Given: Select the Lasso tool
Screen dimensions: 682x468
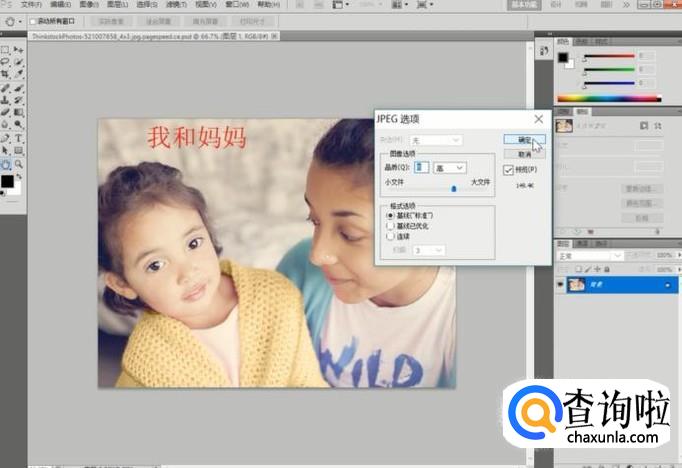Looking at the screenshot, I should tap(6, 62).
